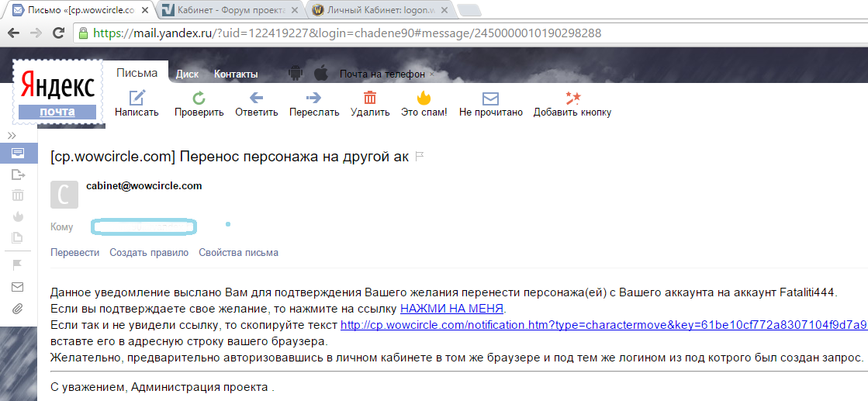Open a new browser tab
868x401 pixels.
pos(469,10)
